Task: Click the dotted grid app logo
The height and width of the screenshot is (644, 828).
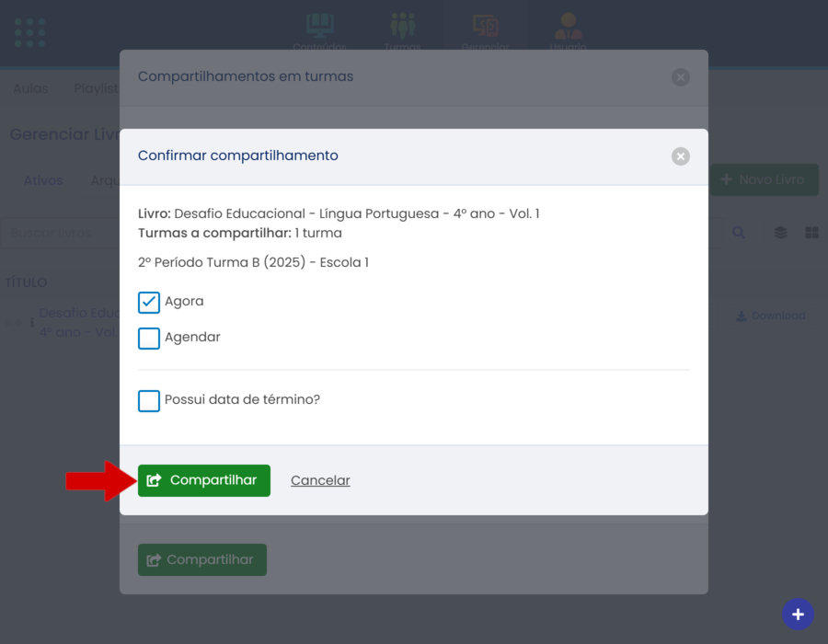Action: pos(30,32)
